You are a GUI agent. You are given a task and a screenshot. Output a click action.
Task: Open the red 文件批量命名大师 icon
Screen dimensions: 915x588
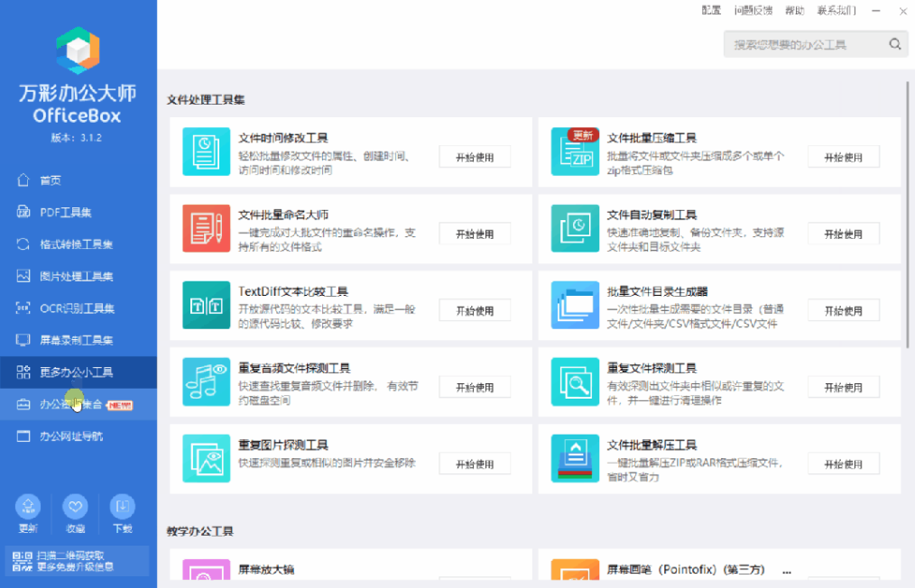(x=206, y=228)
